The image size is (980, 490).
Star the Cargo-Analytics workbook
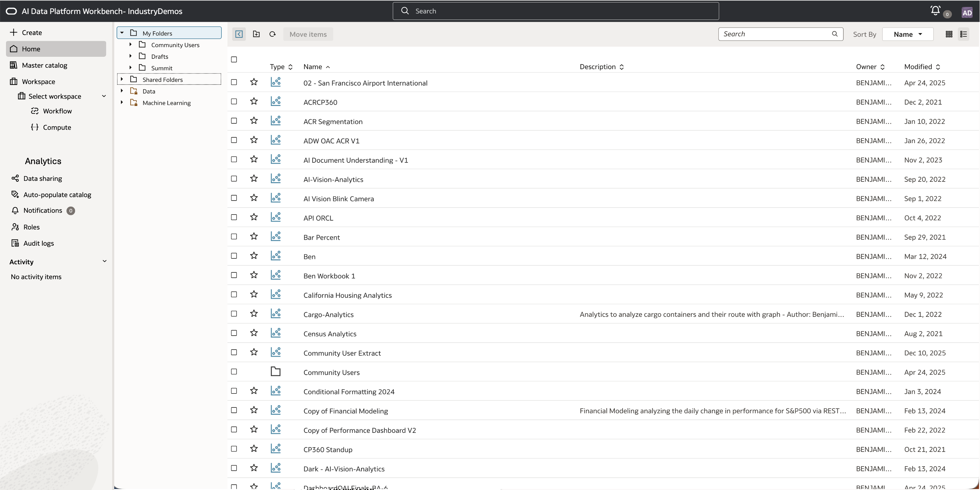[x=254, y=314]
